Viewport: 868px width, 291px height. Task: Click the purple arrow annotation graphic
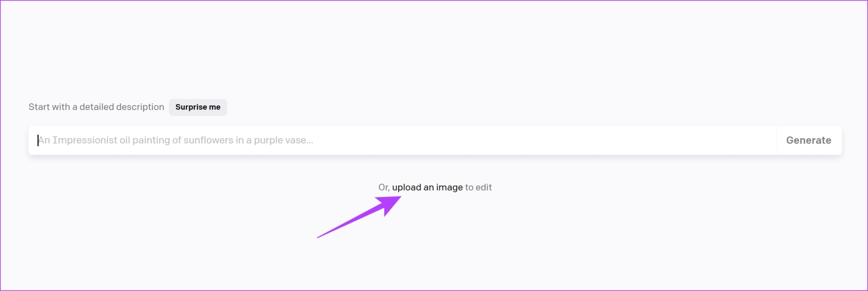coord(359,217)
